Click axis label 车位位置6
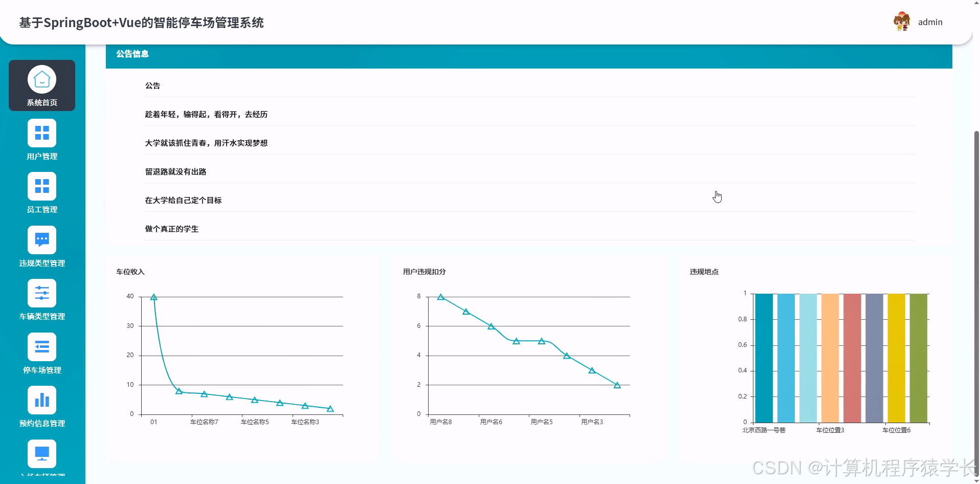This screenshot has height=484, width=980. point(896,430)
